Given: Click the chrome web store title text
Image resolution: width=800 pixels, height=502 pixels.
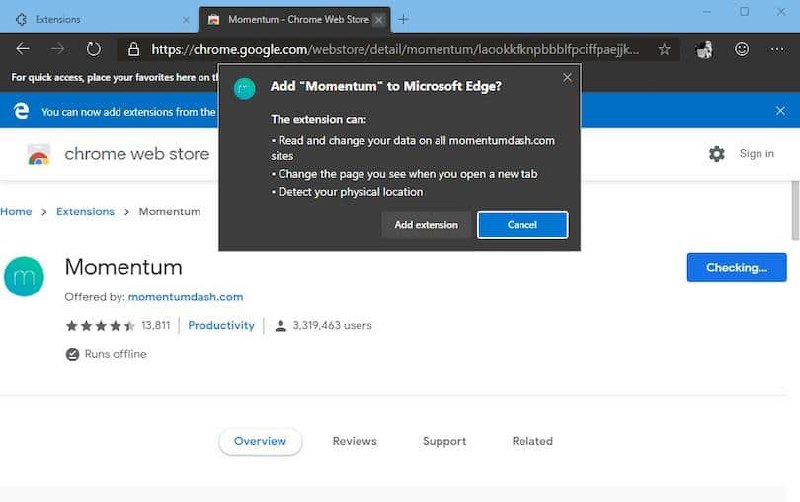Looking at the screenshot, I should click(137, 154).
